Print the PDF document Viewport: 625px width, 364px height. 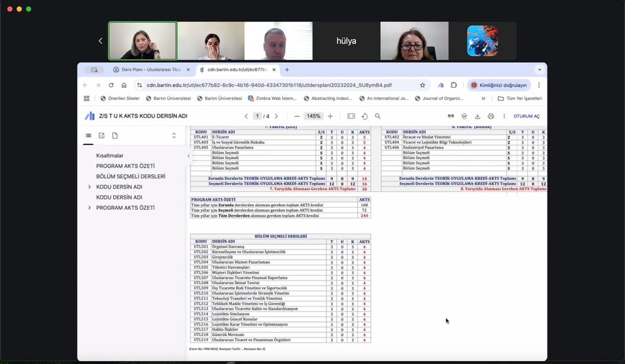[491, 116]
